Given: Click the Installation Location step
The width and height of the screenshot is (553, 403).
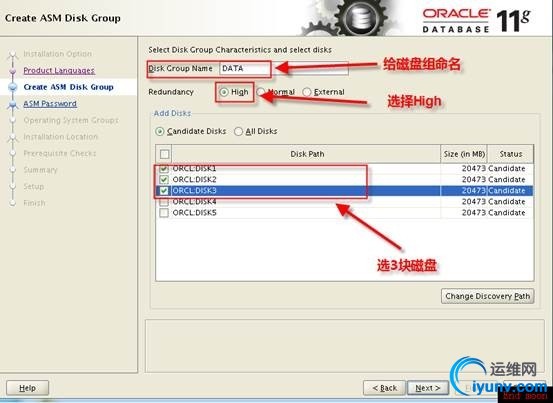Looking at the screenshot, I should (x=61, y=137).
